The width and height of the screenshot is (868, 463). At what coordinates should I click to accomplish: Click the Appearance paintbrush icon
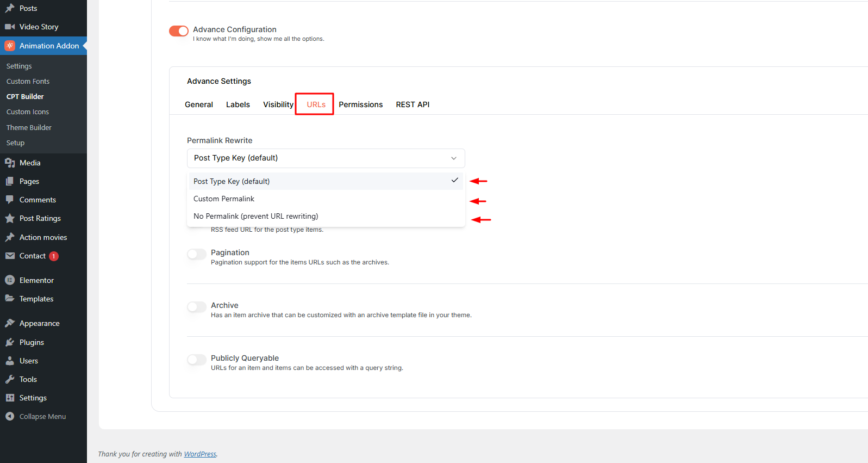pos(10,323)
